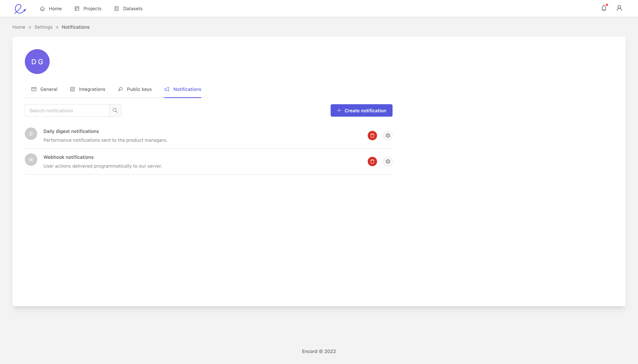The image size is (638, 364).
Task: Click 'User actions delivered programmatically to our server.'
Action: [x=103, y=166]
